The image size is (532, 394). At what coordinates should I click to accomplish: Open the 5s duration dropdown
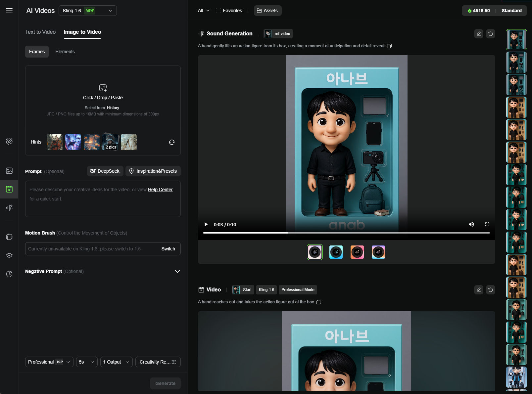pos(87,362)
